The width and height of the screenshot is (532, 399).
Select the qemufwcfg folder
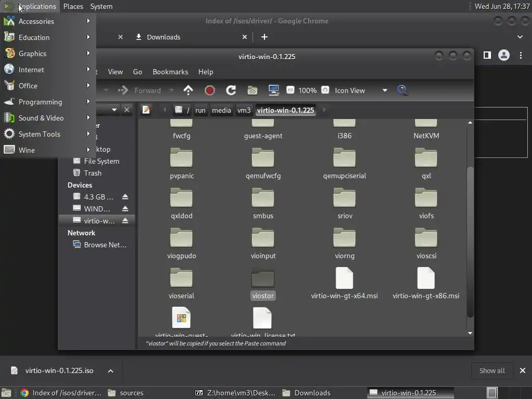point(263,164)
